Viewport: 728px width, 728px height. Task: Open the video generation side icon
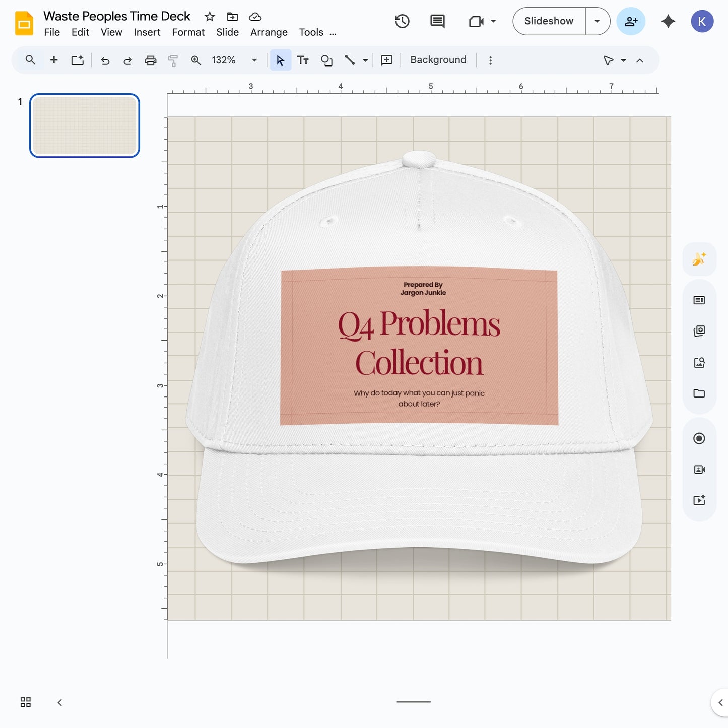pos(699,500)
